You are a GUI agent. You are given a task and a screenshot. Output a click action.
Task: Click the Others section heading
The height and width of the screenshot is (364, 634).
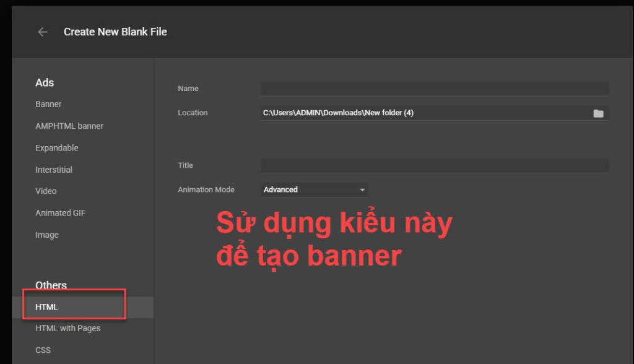(51, 285)
